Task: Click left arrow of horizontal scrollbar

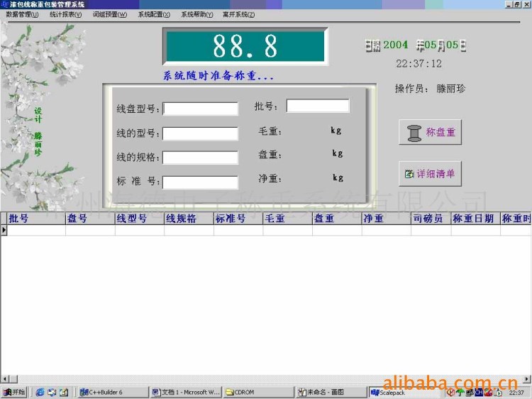Action: click(x=4, y=379)
